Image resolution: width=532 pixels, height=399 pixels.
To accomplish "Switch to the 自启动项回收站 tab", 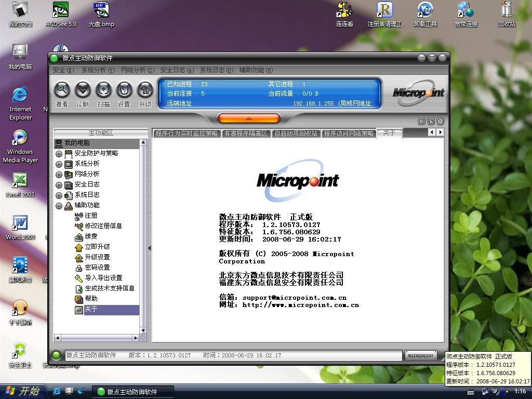I will (296, 134).
